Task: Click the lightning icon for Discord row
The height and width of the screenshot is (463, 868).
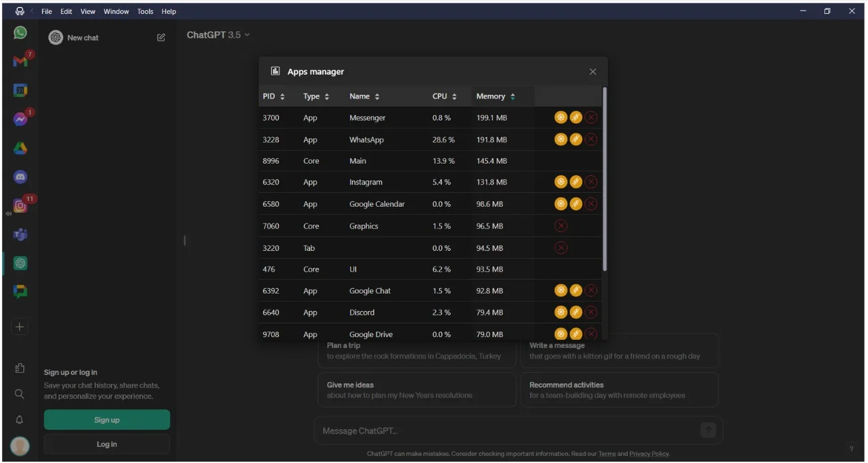Action: (576, 312)
